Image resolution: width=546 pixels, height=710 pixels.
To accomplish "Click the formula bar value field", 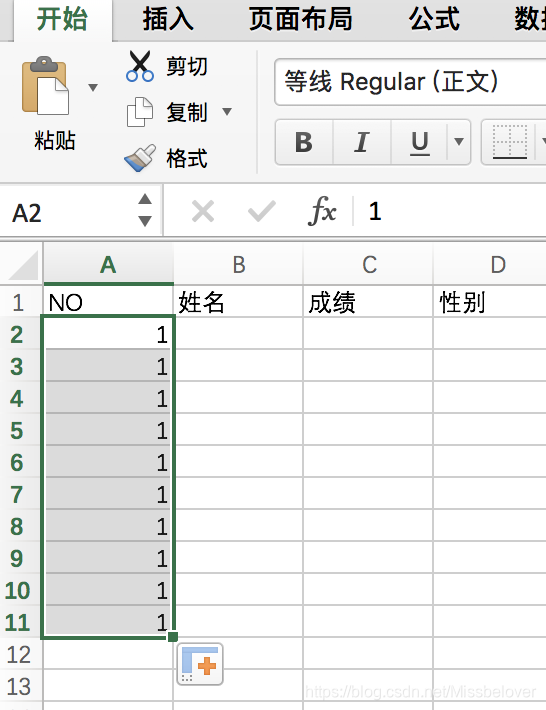I will click(451, 211).
